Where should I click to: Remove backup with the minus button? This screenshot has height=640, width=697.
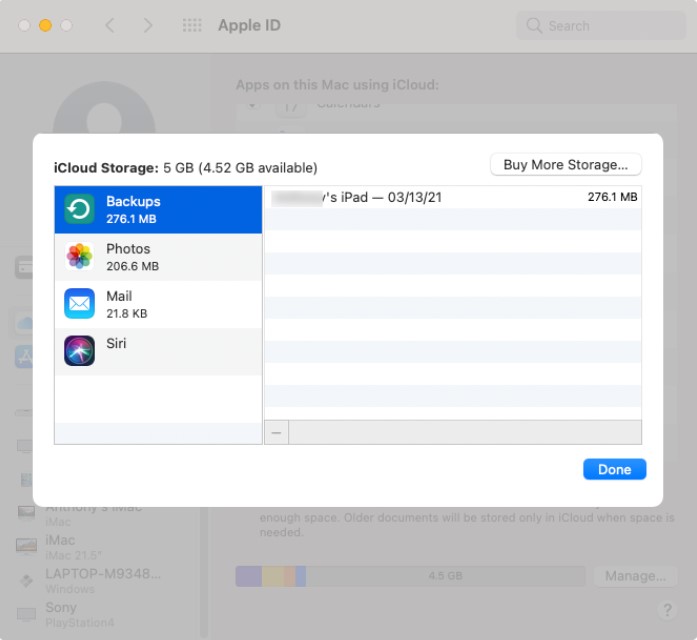click(276, 432)
